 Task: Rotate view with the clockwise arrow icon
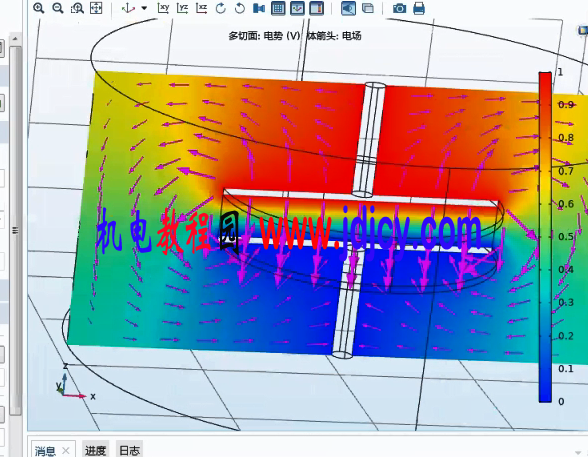[220, 8]
